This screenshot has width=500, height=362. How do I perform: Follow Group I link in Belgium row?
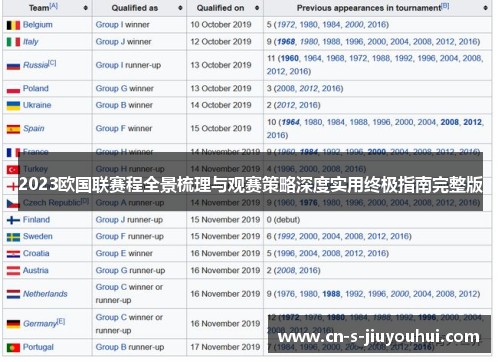109,25
